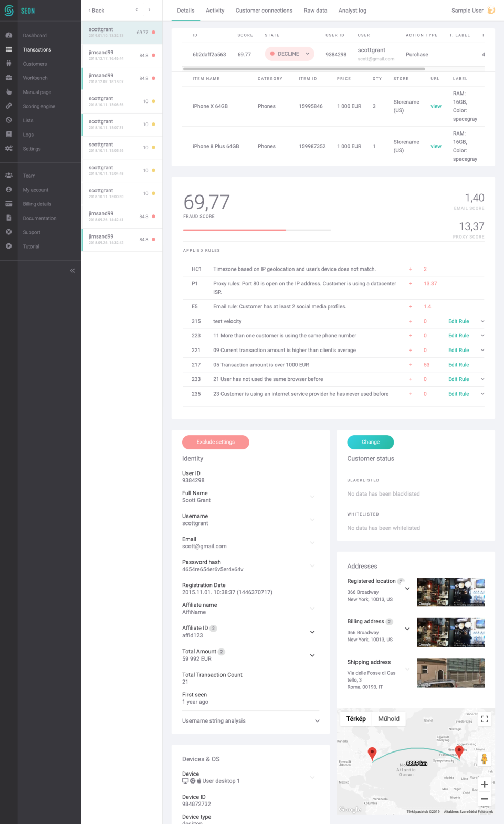The width and height of the screenshot is (504, 824).
Task: Collapse the sidebar with double-chevron icon
Action: pos(72,271)
